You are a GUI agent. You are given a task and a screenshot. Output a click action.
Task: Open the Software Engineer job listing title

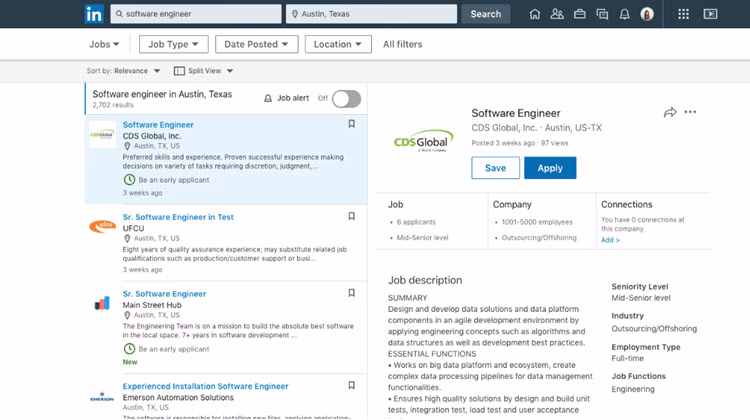point(158,125)
